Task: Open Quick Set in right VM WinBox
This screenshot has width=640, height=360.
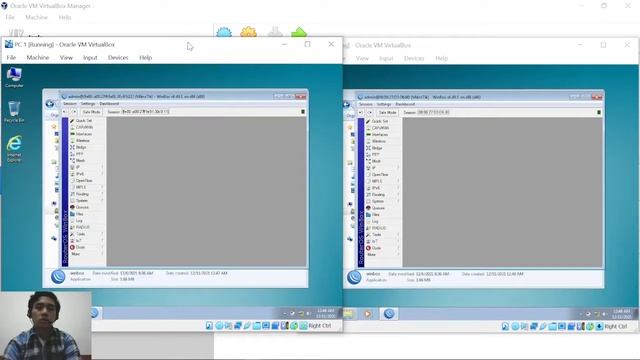Action: pos(380,121)
